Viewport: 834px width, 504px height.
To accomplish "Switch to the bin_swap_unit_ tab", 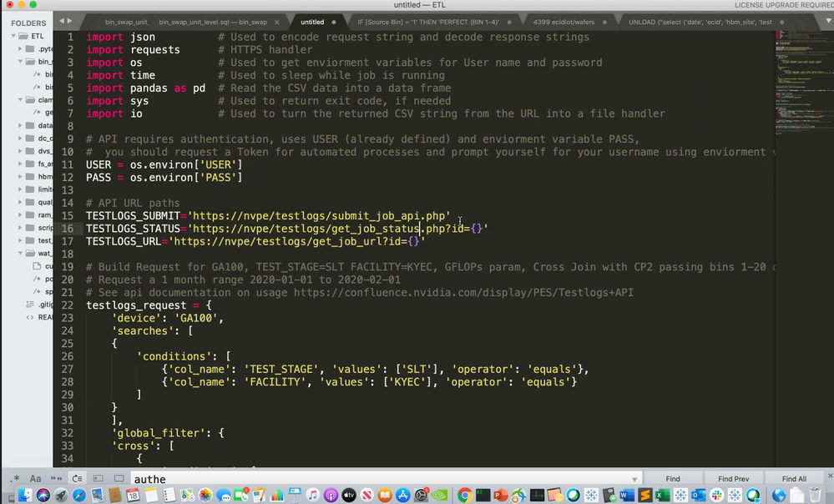I will coord(127,23).
